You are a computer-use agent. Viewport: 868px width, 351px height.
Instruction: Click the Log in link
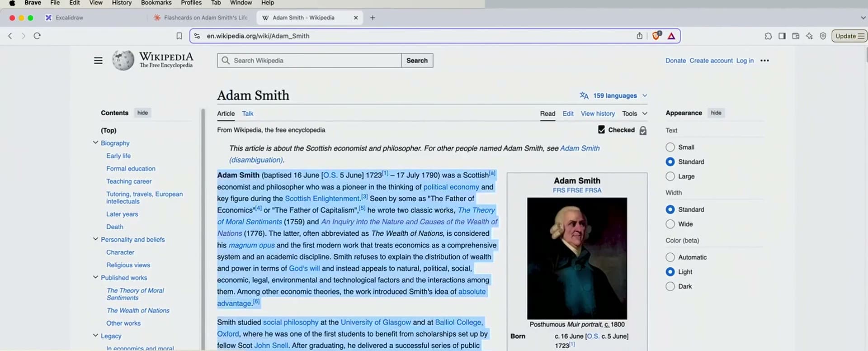pos(745,61)
